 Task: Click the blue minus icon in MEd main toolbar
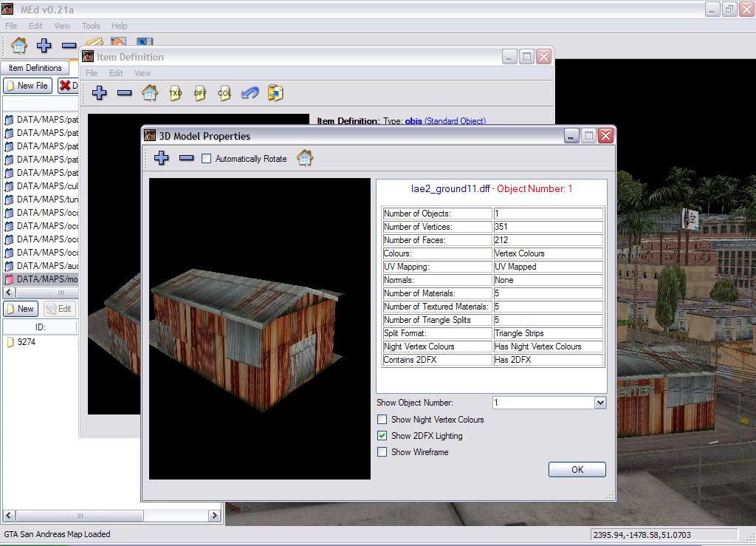(69, 45)
